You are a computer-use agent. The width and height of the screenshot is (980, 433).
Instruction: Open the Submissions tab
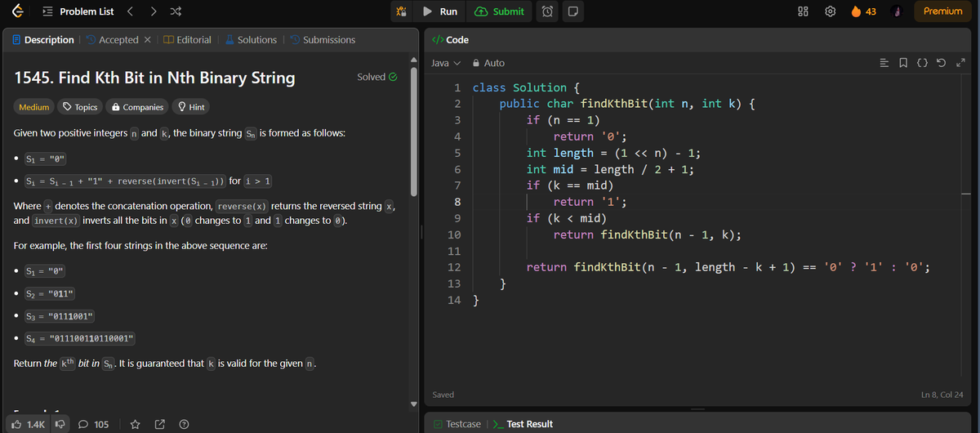pos(322,40)
